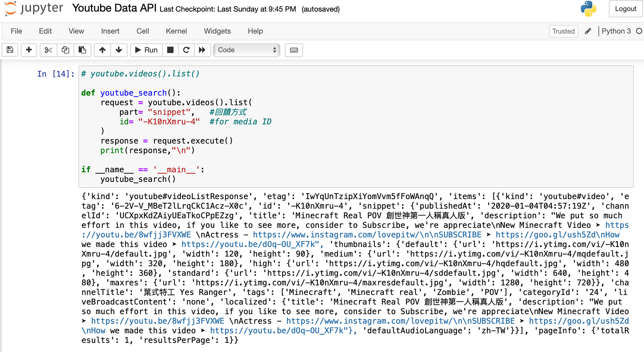Restart the kernel with circular arrow
This screenshot has width=644, height=352.
click(186, 50)
